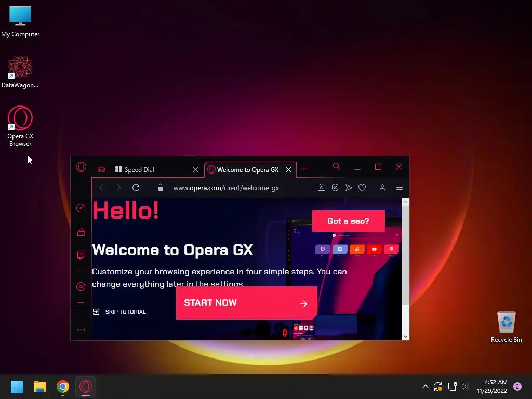Select the Opera GX Browser desktop shortcut
Viewport: 532px width, 399px height.
click(20, 126)
